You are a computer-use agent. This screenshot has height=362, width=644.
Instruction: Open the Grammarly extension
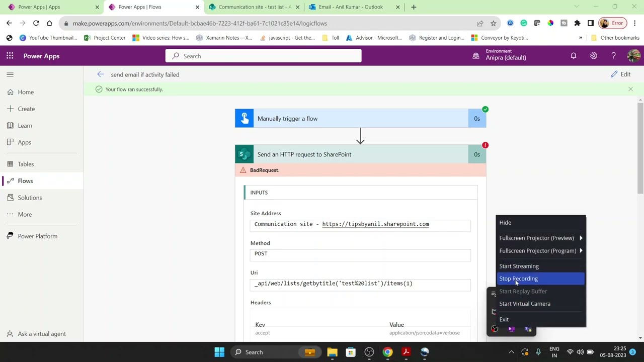[x=524, y=23]
